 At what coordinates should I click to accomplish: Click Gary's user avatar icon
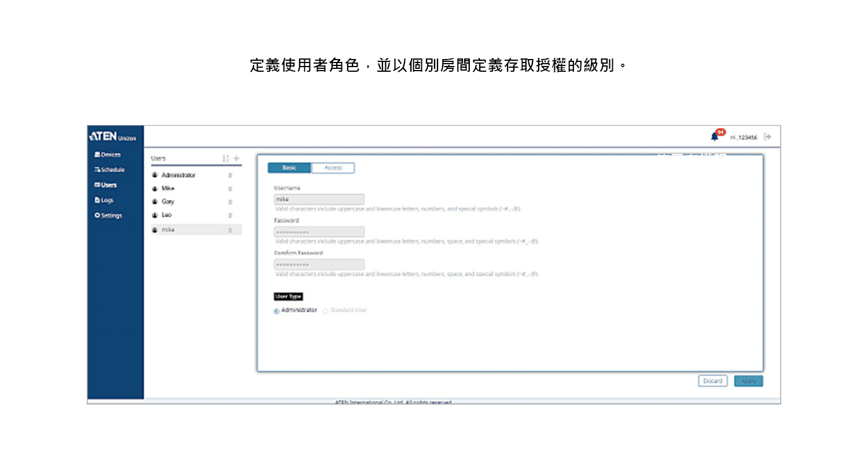click(x=155, y=201)
